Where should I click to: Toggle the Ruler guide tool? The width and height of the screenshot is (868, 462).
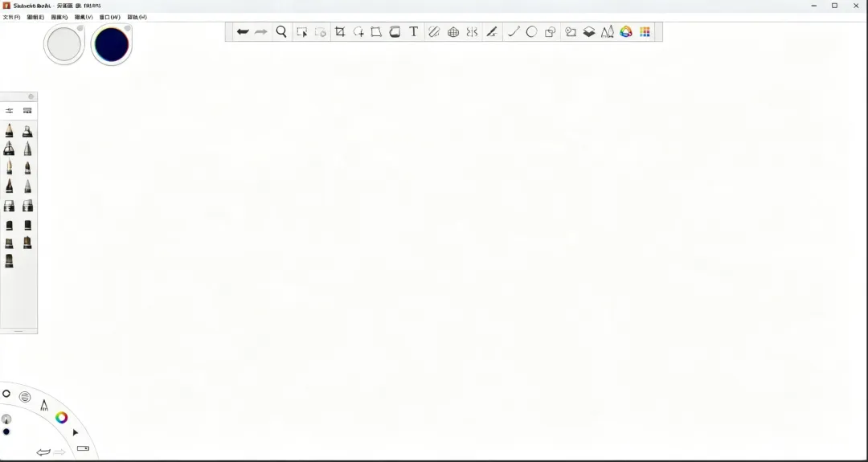pyautogui.click(x=434, y=32)
